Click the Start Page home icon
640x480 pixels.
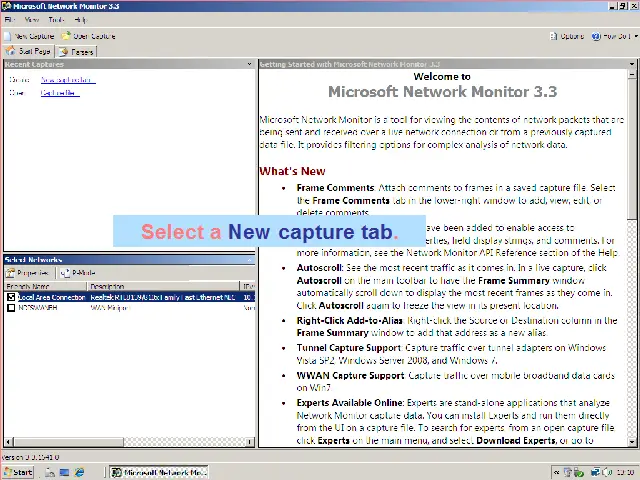(11, 51)
